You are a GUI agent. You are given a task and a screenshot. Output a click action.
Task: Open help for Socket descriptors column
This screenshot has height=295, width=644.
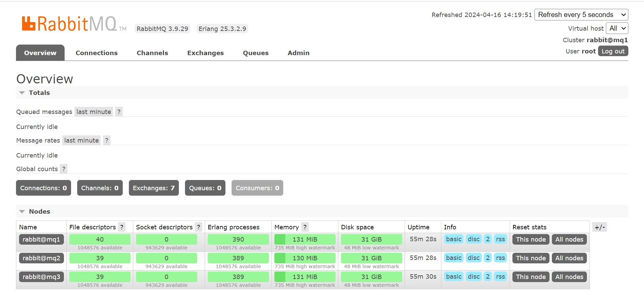[x=199, y=227]
